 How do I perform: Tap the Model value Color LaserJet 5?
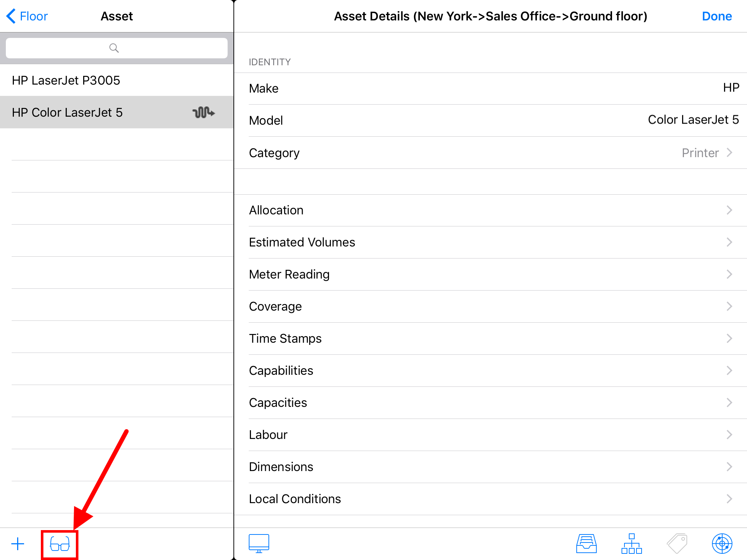(x=693, y=120)
